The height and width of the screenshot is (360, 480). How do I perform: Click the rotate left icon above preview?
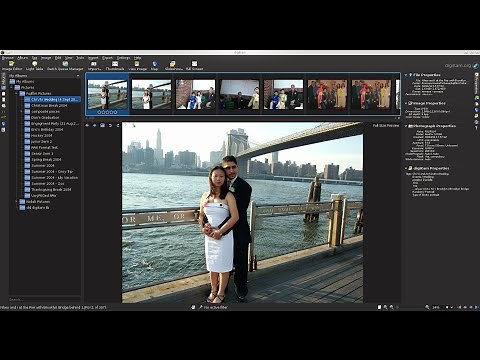coord(110,125)
